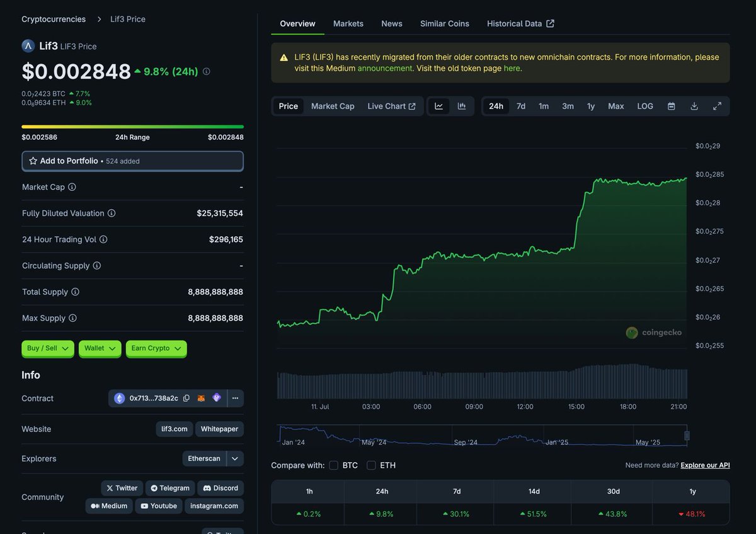Click Max Supply info icon
The image size is (756, 534).
tap(72, 318)
